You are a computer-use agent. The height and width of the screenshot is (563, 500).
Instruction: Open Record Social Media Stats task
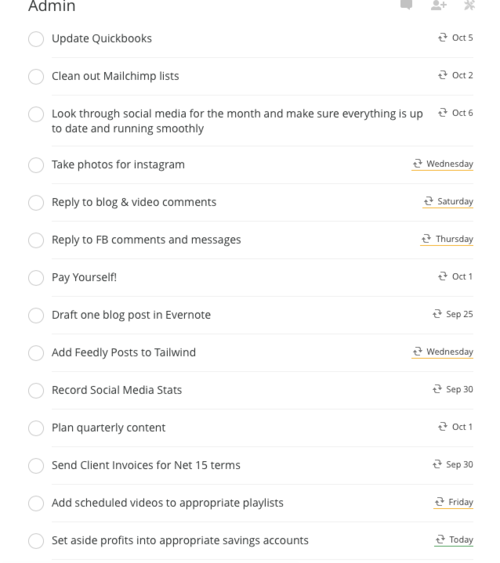pyautogui.click(x=117, y=390)
